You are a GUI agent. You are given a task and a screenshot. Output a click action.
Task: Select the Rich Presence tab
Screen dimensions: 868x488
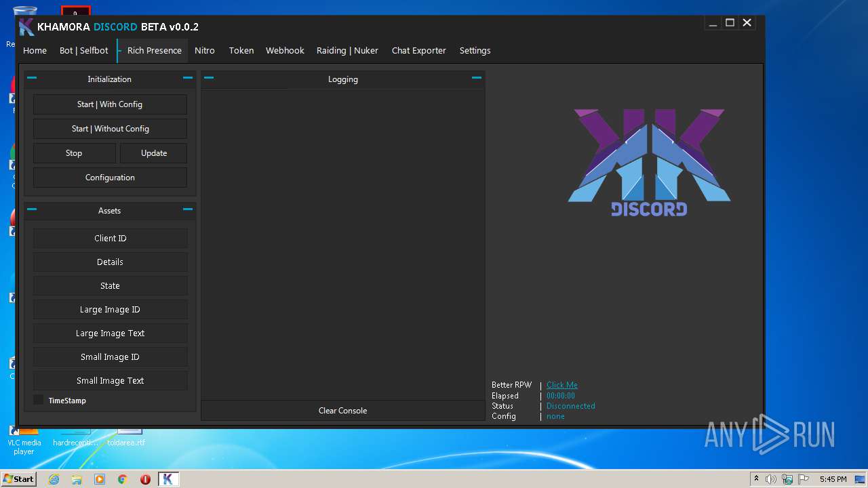pyautogui.click(x=154, y=51)
